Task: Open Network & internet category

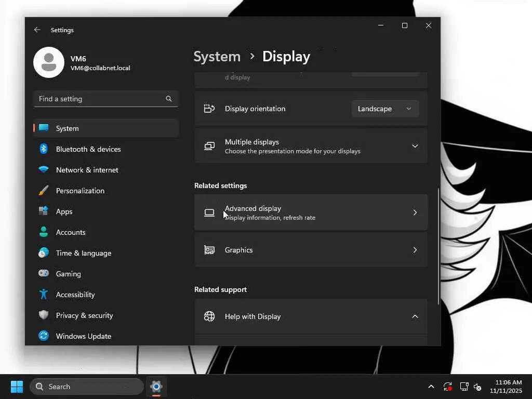Action: pos(106,170)
